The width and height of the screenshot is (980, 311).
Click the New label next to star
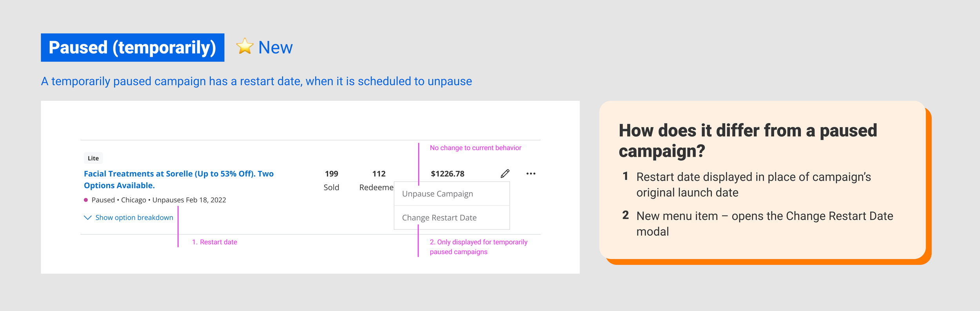click(275, 47)
